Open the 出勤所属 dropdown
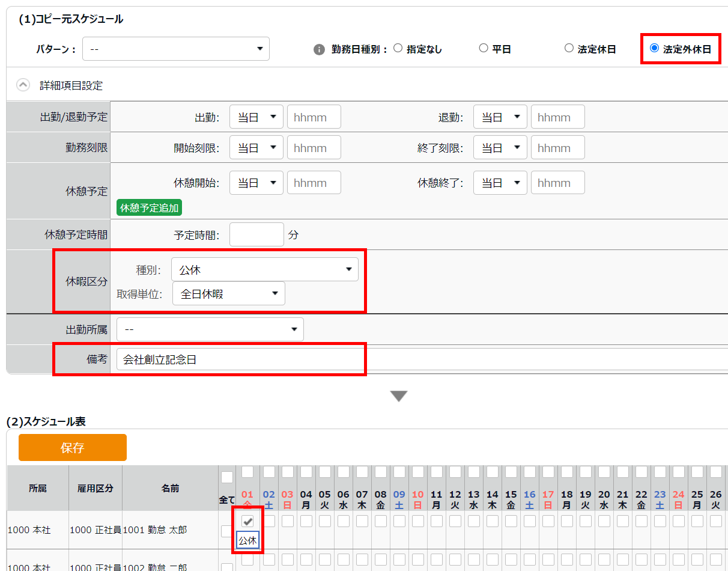The image size is (728, 571). coord(210,329)
